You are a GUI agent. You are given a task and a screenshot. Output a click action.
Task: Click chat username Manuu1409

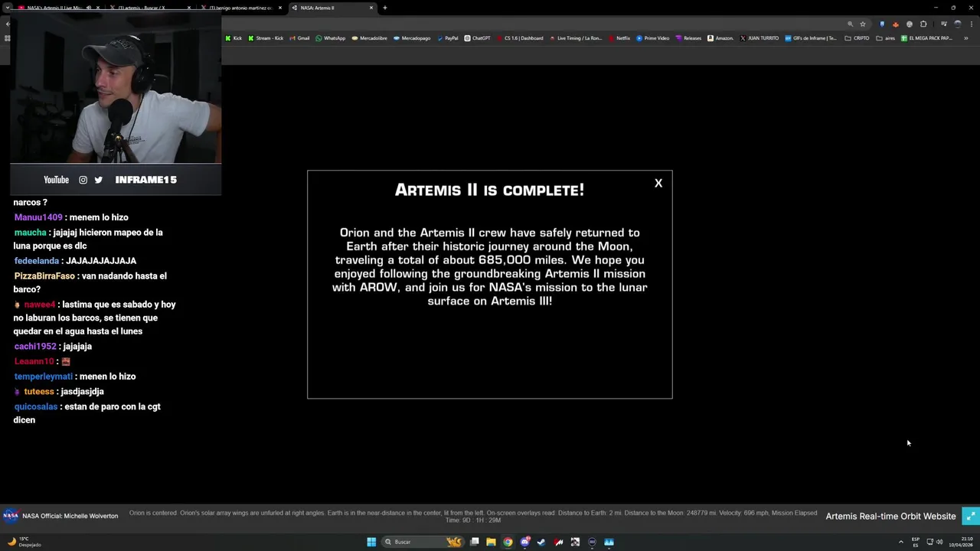pyautogui.click(x=38, y=217)
